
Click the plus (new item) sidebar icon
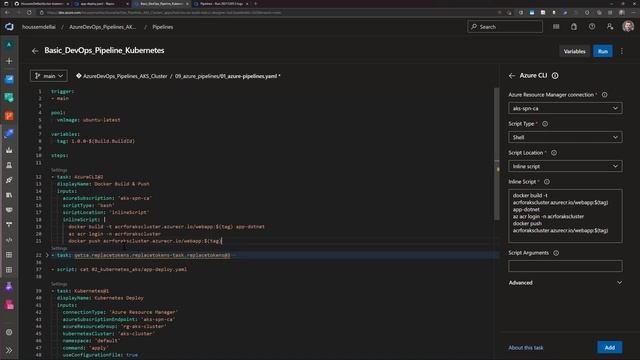(x=9, y=61)
